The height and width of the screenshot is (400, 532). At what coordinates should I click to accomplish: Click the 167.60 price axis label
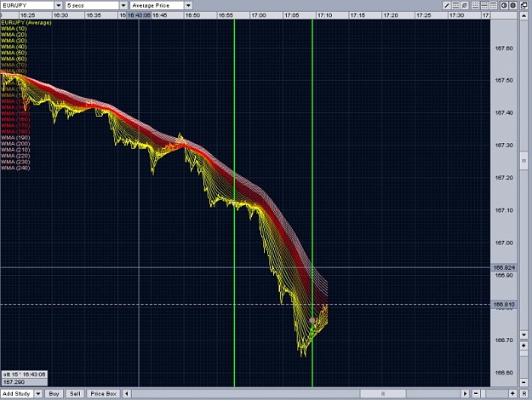(504, 49)
